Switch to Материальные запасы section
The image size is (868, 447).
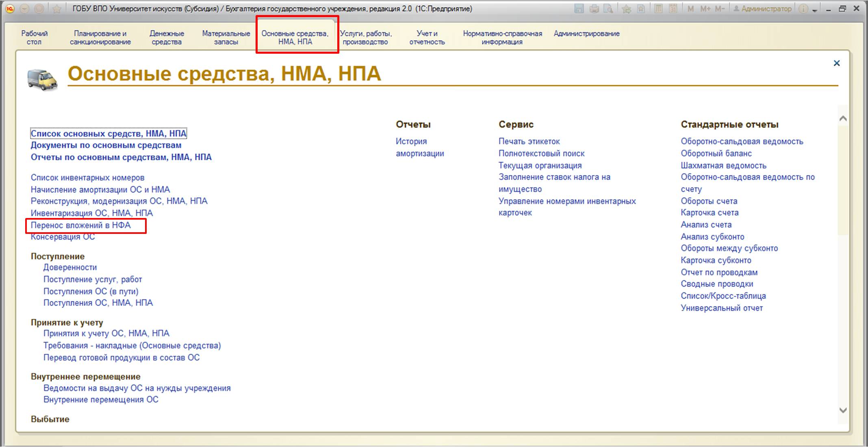point(226,37)
